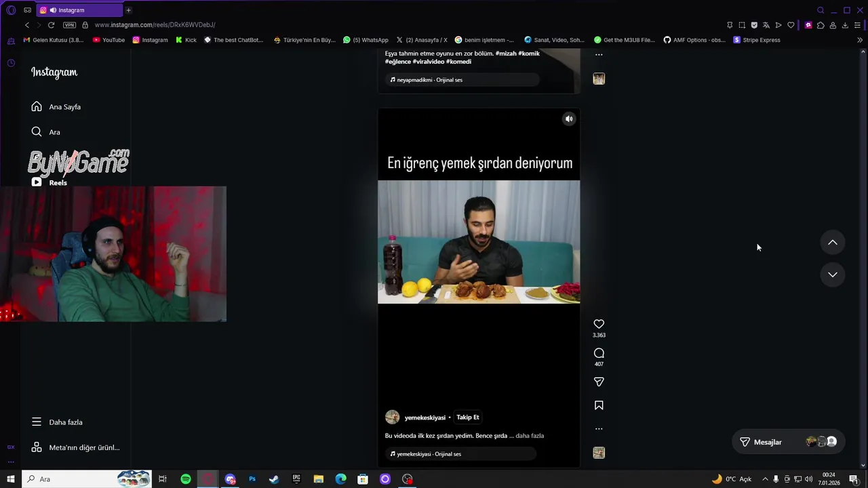Open the Anasayfa / X bookmark
This screenshot has width=868, height=488.
pos(421,40)
